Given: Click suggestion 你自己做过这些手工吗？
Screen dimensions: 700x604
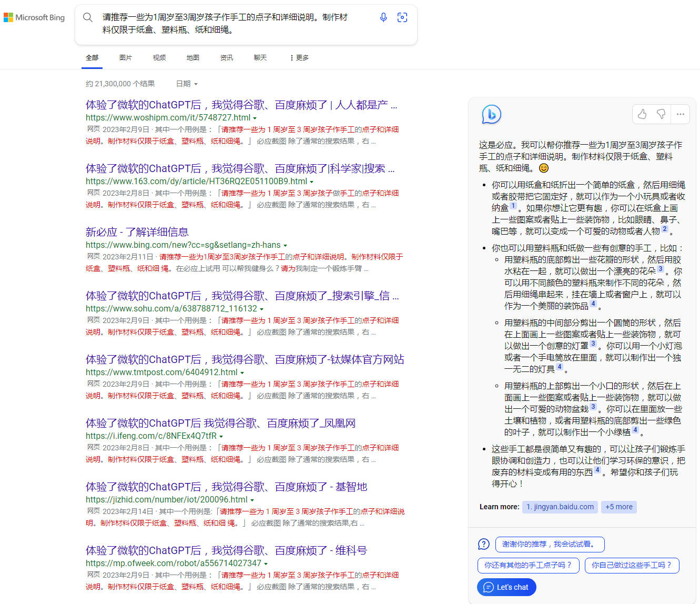Looking at the screenshot, I should [x=632, y=565].
